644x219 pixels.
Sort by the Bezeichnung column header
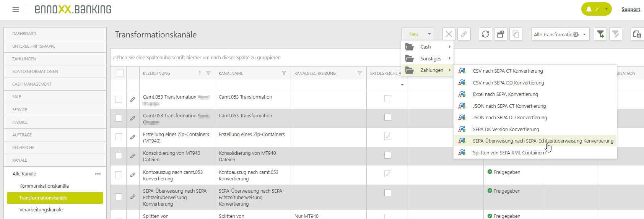[157, 73]
